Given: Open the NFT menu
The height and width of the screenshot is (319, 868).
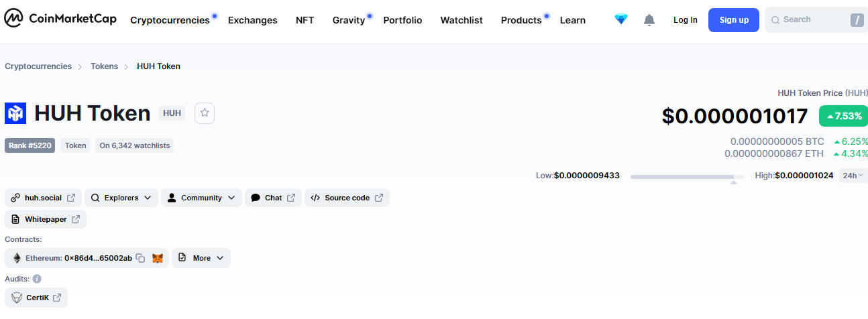Looking at the screenshot, I should pyautogui.click(x=305, y=20).
